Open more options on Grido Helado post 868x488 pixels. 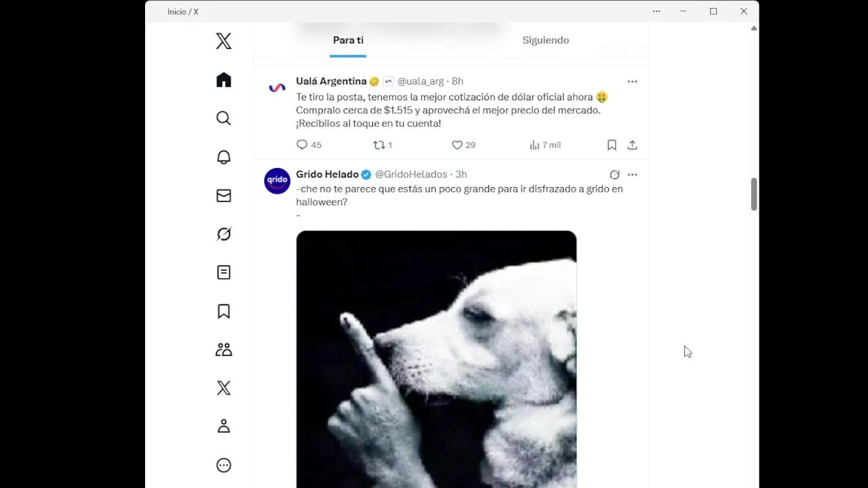[632, 175]
